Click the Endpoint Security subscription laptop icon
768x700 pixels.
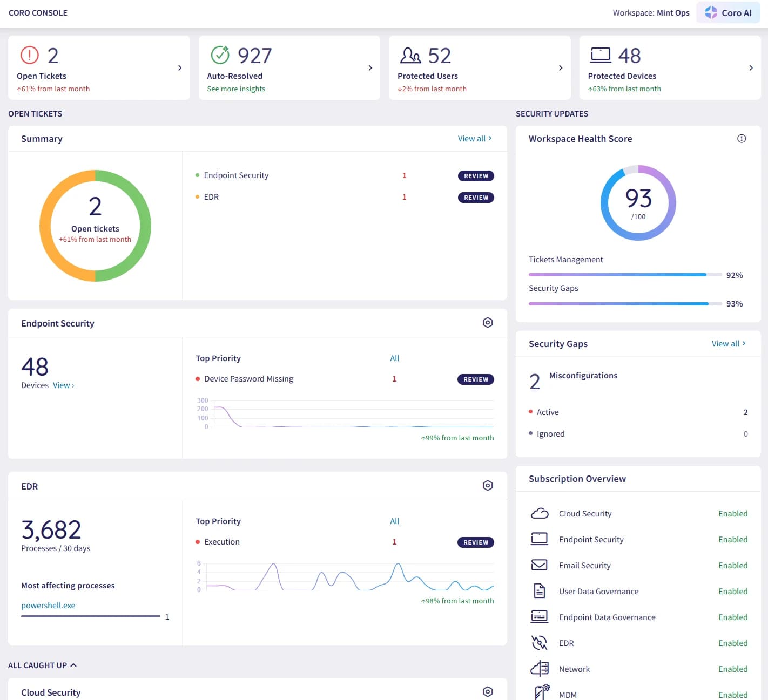(x=540, y=539)
